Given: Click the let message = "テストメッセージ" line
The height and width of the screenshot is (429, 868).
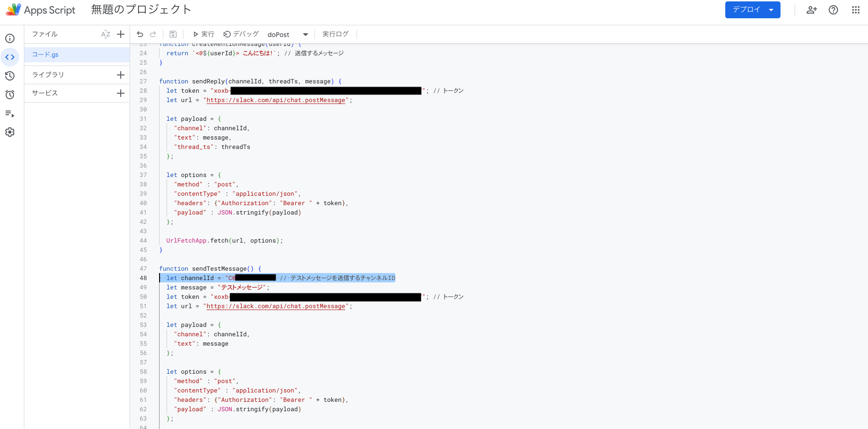Looking at the screenshot, I should click(x=218, y=288).
